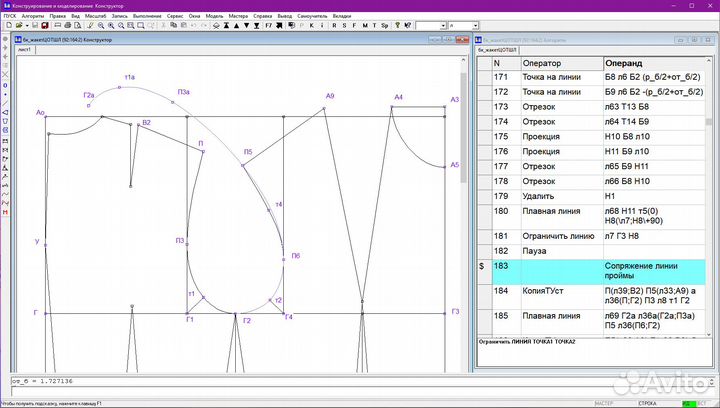This screenshot has width=720, height=408.
Task: Click the F7 toolbar button
Action: pyautogui.click(x=268, y=26)
